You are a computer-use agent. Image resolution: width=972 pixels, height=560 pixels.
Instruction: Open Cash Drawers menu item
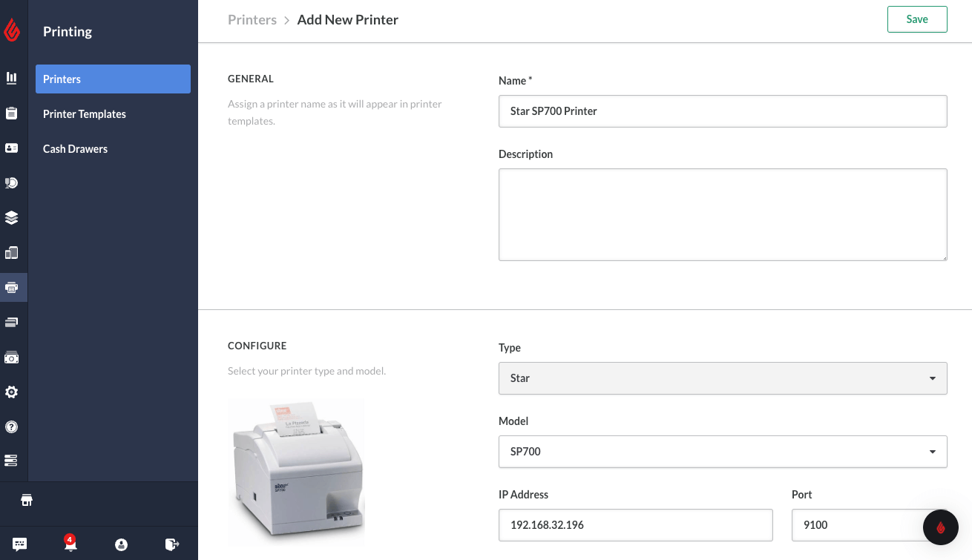pos(76,149)
